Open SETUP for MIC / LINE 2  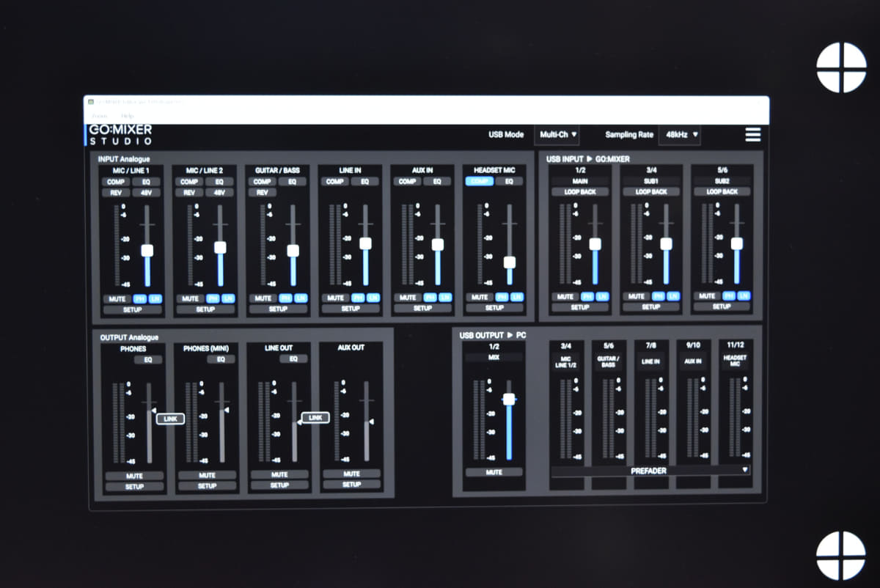[205, 309]
